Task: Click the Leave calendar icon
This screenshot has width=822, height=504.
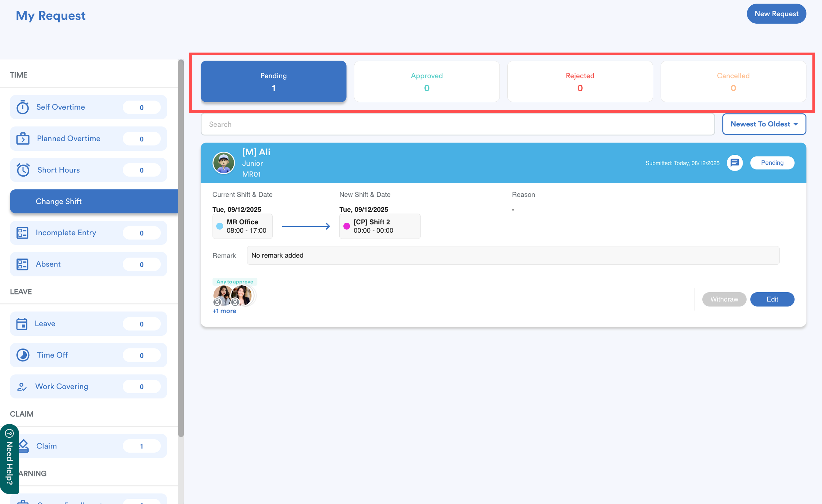Action: (x=22, y=323)
